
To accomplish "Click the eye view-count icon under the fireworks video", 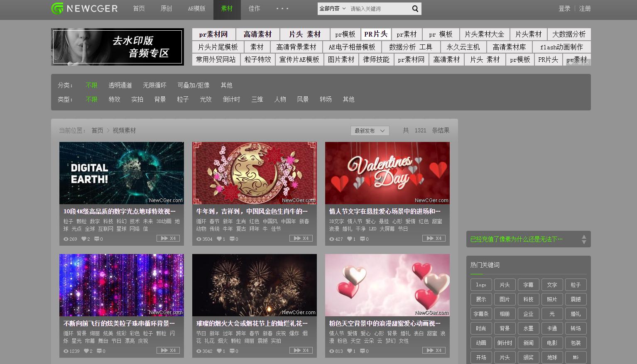I will click(198, 351).
